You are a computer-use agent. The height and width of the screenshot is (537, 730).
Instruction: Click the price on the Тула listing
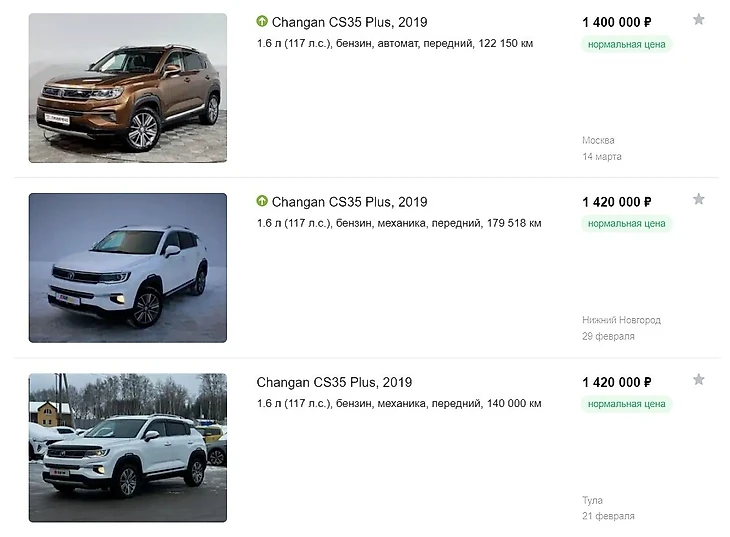pos(617,382)
